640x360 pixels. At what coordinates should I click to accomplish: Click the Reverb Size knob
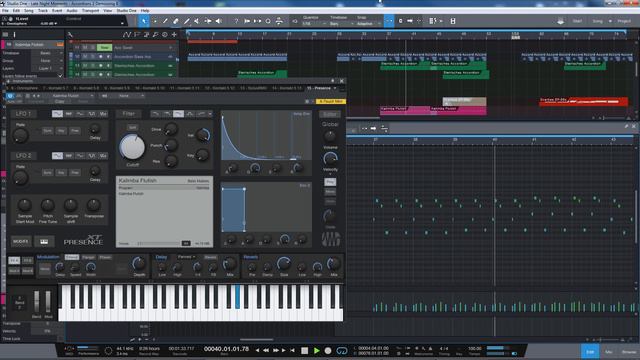point(284,263)
